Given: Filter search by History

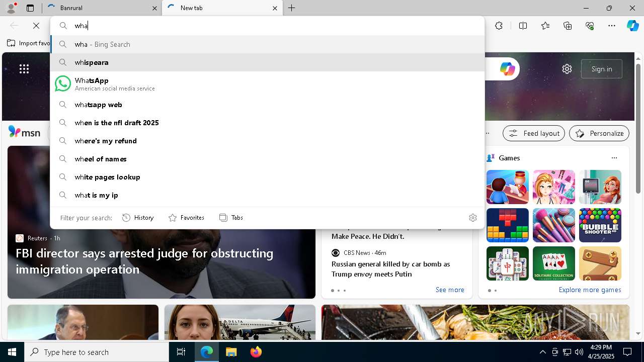Looking at the screenshot, I should pyautogui.click(x=138, y=218).
